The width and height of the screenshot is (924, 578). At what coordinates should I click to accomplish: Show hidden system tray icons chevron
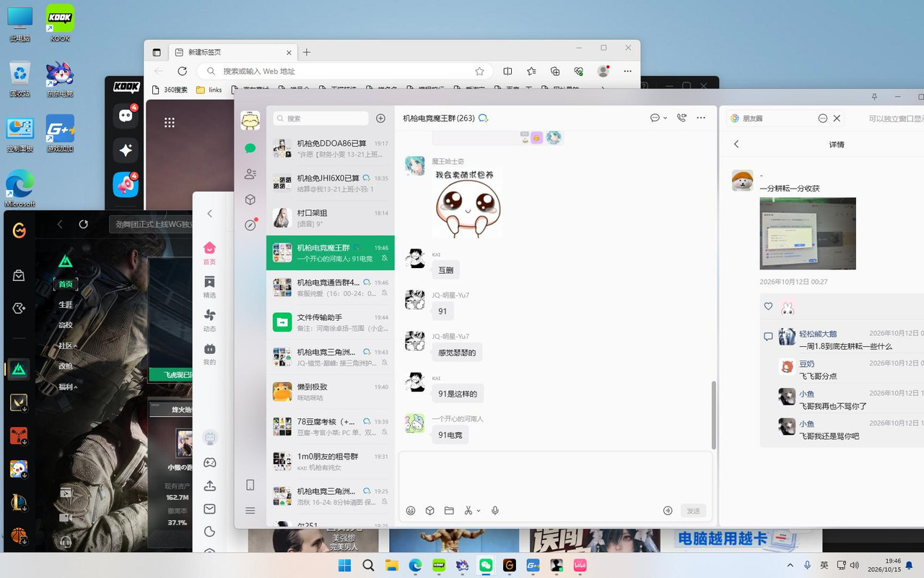point(790,565)
